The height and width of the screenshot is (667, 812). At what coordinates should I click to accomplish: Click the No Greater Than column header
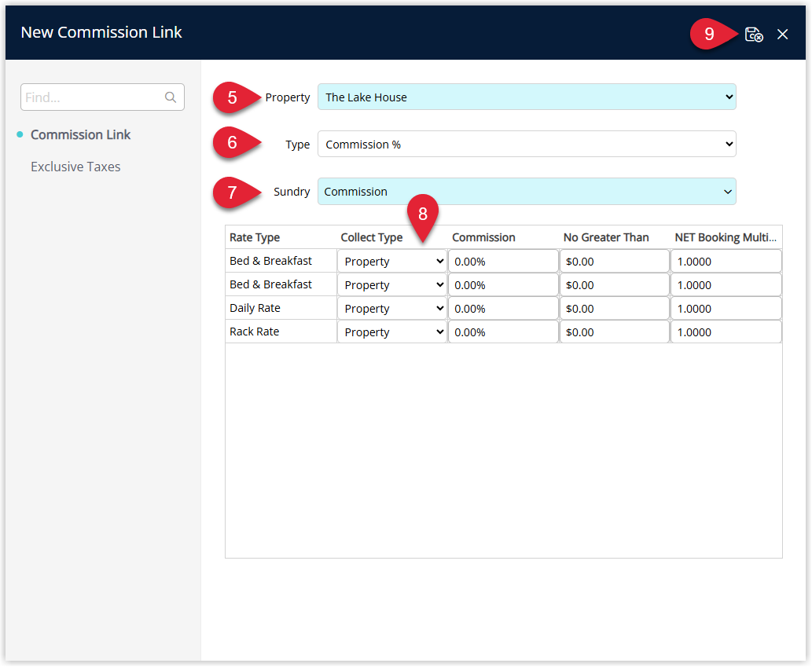pyautogui.click(x=606, y=237)
